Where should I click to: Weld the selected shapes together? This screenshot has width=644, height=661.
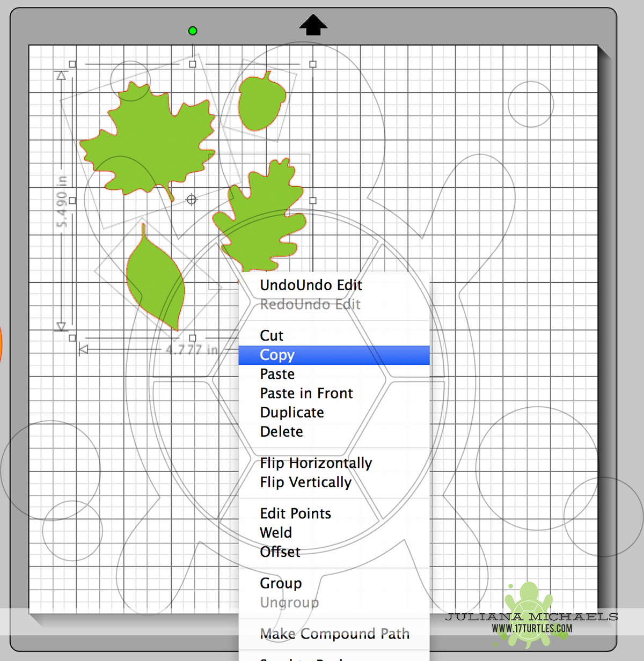[x=276, y=532]
